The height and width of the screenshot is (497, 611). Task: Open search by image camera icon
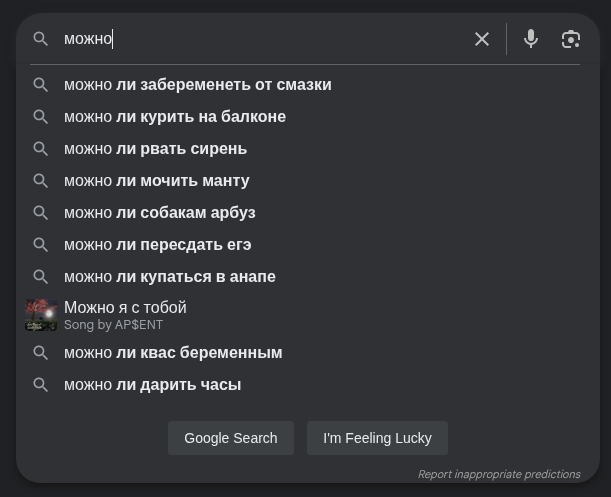pos(570,39)
